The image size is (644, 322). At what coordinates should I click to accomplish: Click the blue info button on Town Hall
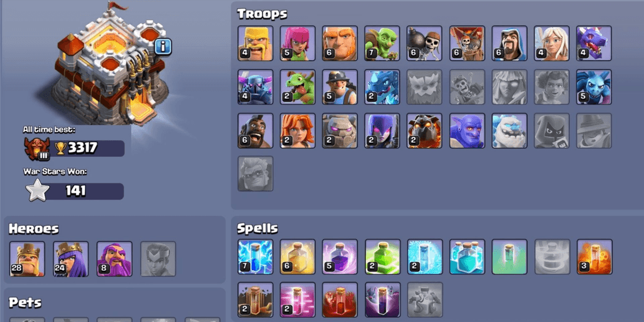[163, 47]
